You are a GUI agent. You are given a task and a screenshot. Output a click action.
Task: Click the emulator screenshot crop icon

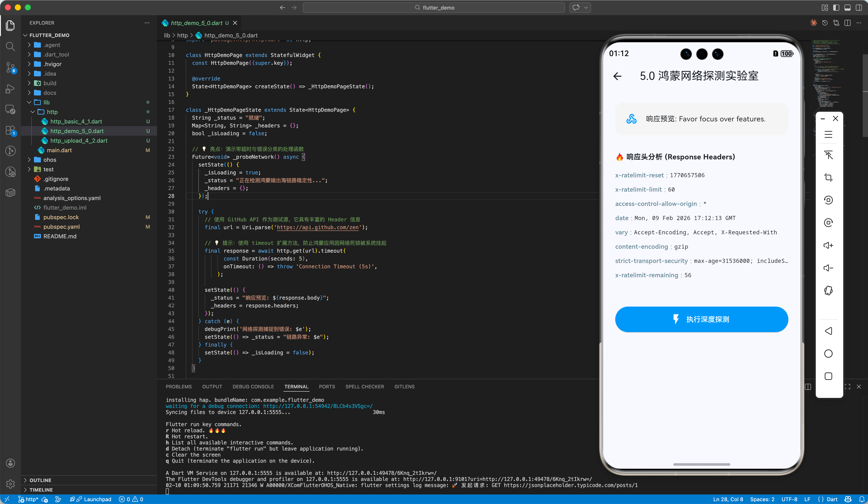(x=828, y=178)
